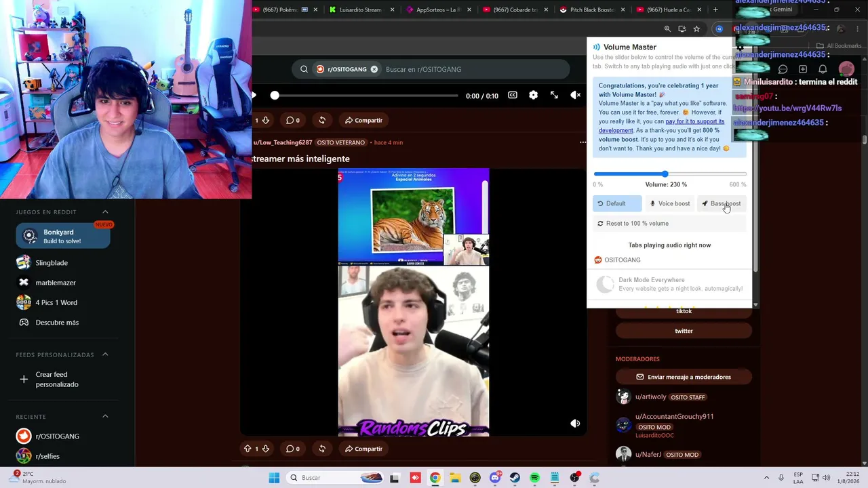Viewport: 868px width, 488px height.
Task: Click Descubre más controller icon
Action: click(24, 323)
